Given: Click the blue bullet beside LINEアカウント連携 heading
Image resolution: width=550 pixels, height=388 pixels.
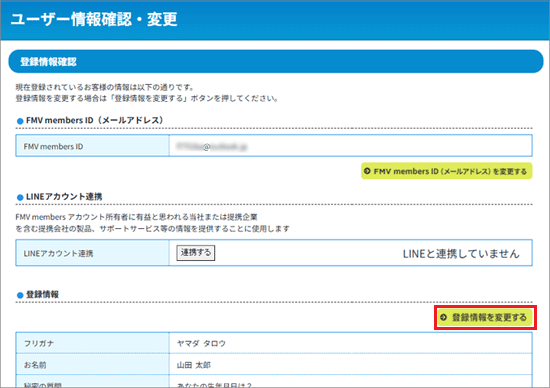Looking at the screenshot, I should pos(20,198).
